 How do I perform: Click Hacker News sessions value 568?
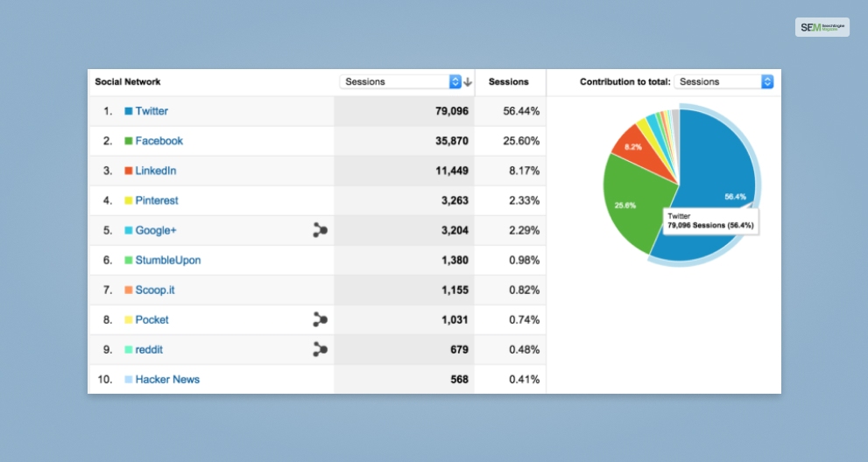pos(460,380)
